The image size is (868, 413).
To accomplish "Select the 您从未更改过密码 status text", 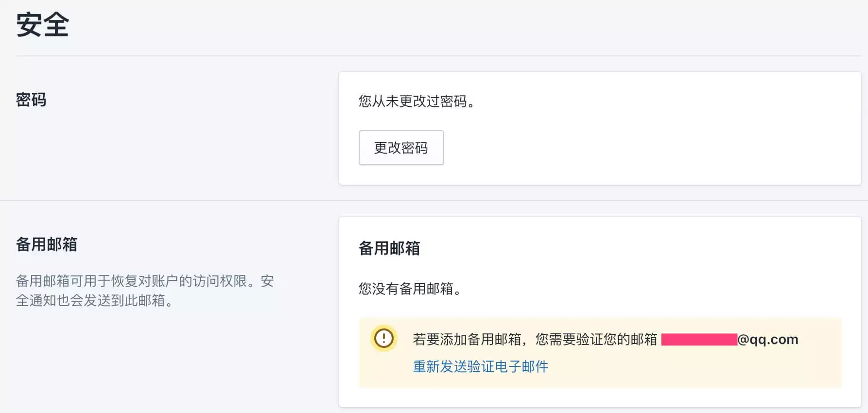I will pyautogui.click(x=416, y=101).
